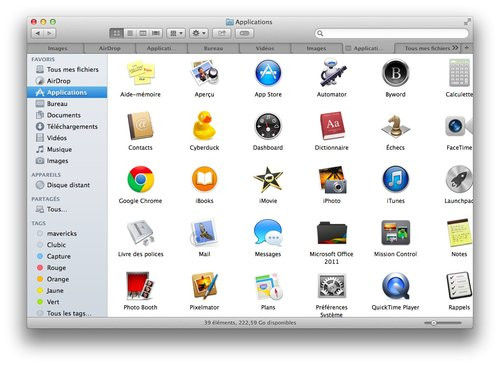Image resolution: width=500 pixels, height=366 pixels.
Task: Open the Aperçu app icon
Action: pyautogui.click(x=204, y=73)
